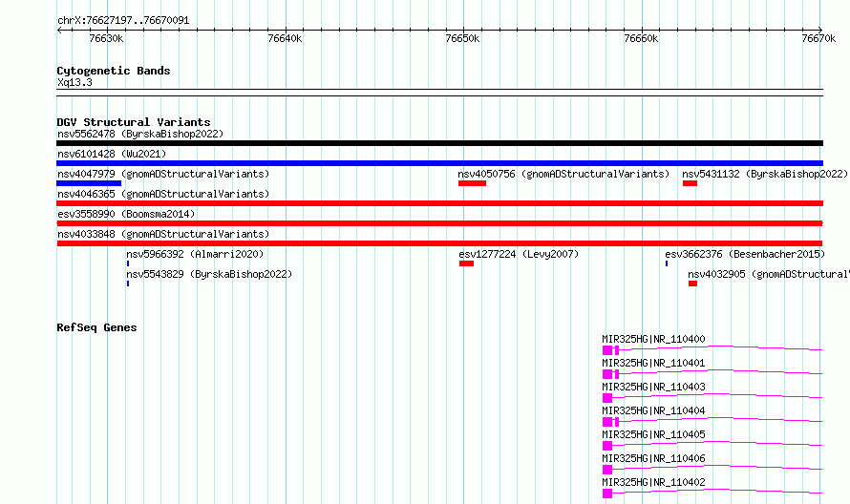Screen dimensions: 850x504
Task: Click the nsv5543829 small blue marker
Action: (128, 283)
